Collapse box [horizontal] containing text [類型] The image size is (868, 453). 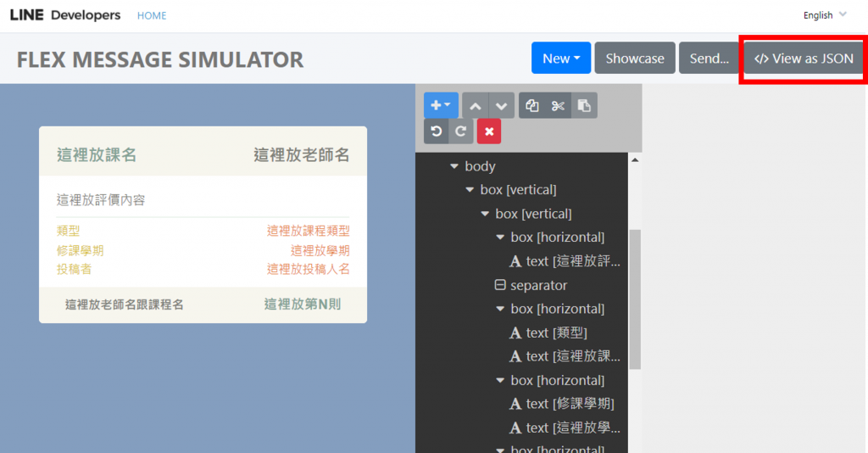pos(500,309)
